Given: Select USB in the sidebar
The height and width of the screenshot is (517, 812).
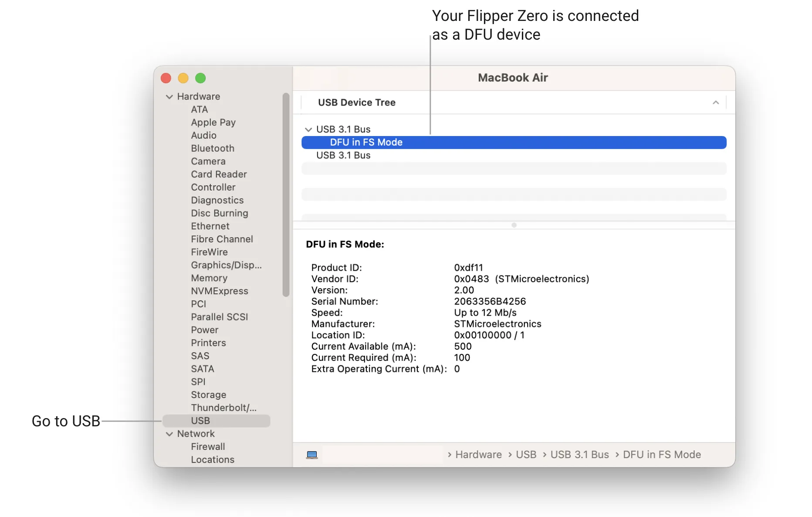Looking at the screenshot, I should (x=216, y=421).
